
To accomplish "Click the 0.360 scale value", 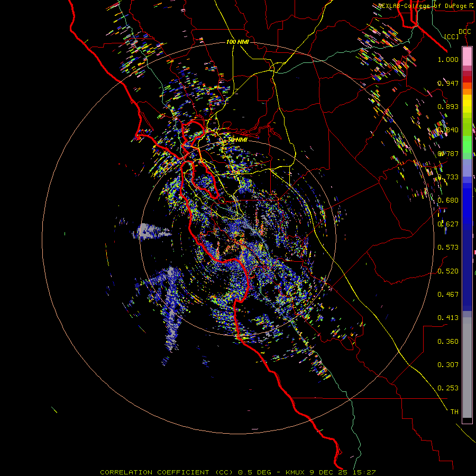I will [448, 342].
